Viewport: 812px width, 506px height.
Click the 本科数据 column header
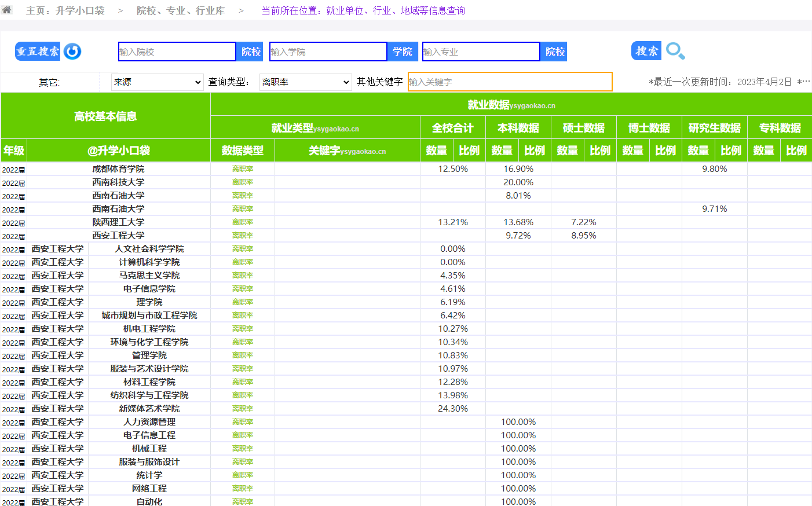tap(518, 128)
